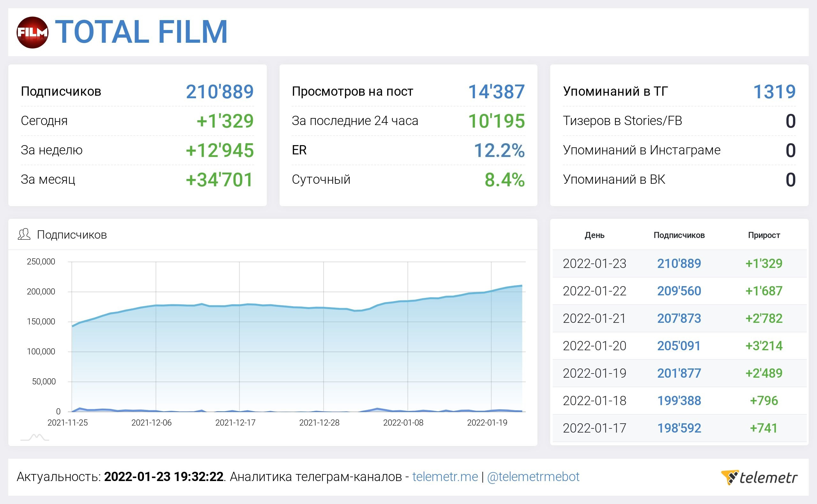Image resolution: width=817 pixels, height=504 pixels.
Task: Open the @telemetrmebot link
Action: [533, 477]
